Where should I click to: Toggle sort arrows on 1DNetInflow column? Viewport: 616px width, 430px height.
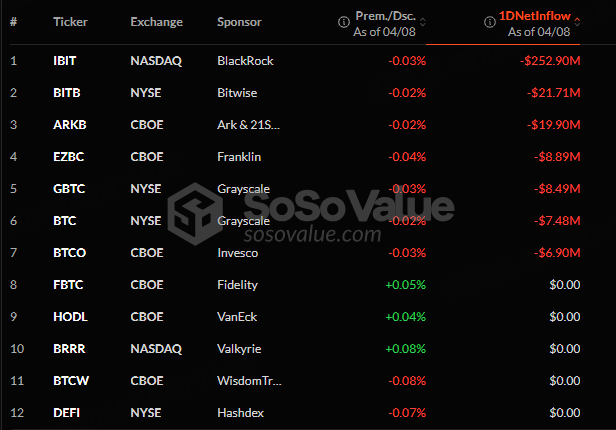(577, 22)
